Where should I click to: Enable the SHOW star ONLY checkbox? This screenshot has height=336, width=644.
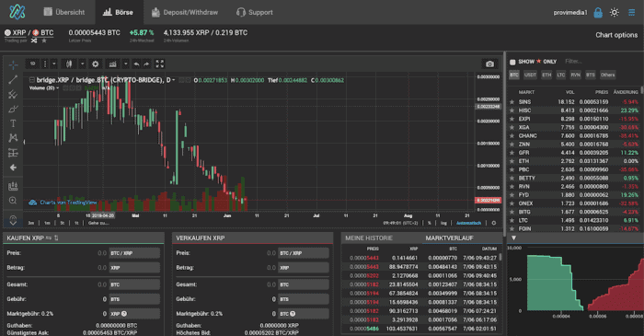[512, 62]
